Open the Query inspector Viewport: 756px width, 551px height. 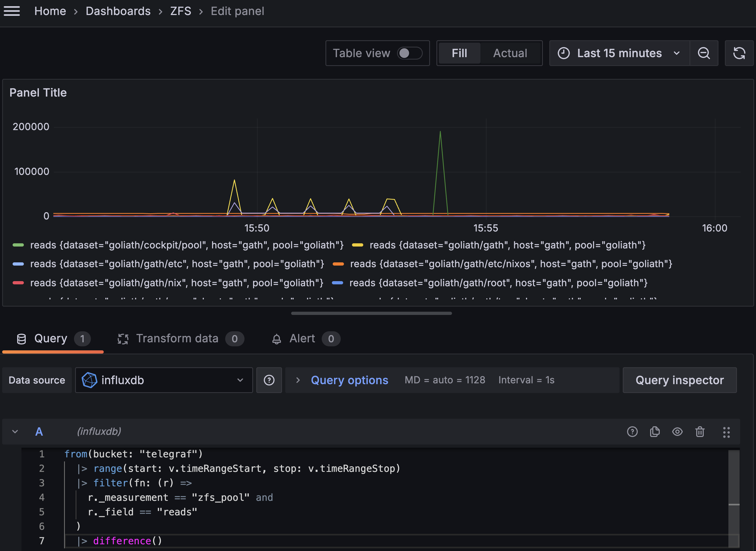pyautogui.click(x=680, y=380)
